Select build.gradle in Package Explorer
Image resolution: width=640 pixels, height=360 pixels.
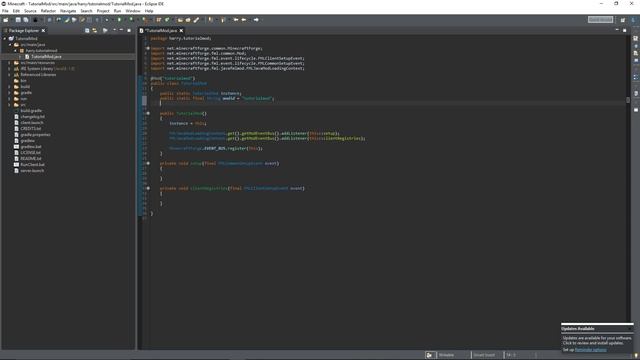(x=31, y=111)
